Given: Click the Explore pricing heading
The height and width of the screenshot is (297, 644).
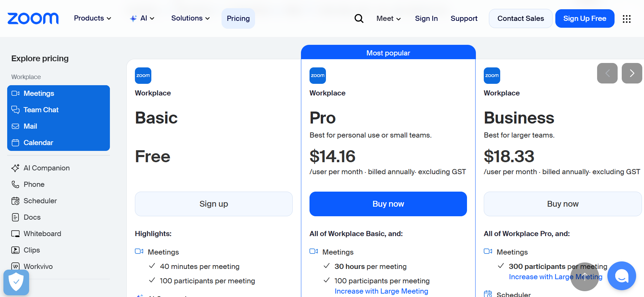Looking at the screenshot, I should coord(40,59).
